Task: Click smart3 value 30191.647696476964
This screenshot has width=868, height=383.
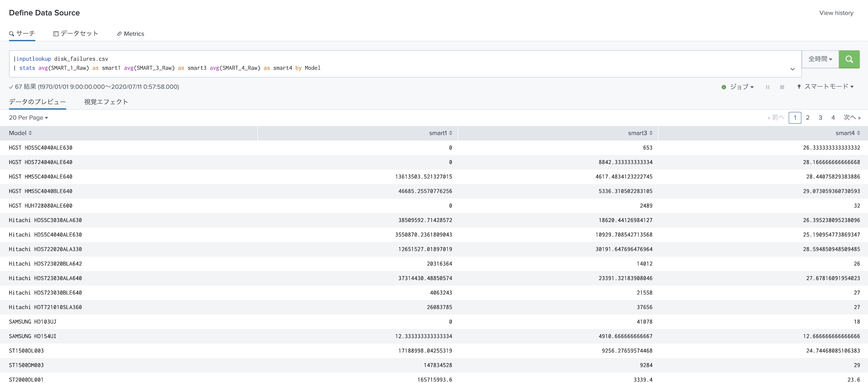Action: coord(624,249)
